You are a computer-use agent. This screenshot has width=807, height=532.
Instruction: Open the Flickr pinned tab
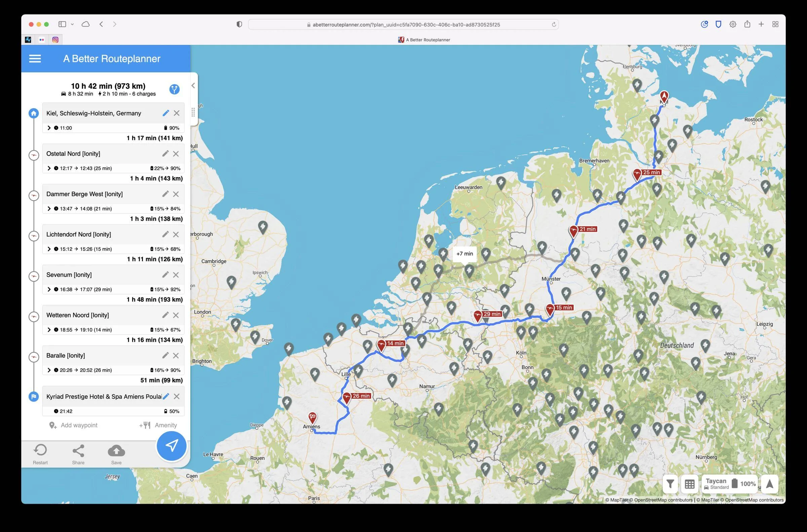click(x=42, y=40)
